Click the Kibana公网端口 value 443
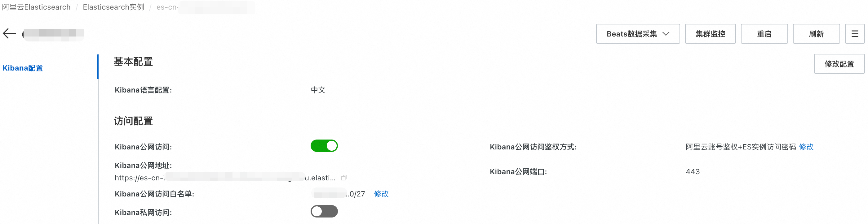The width and height of the screenshot is (868, 224). (693, 171)
